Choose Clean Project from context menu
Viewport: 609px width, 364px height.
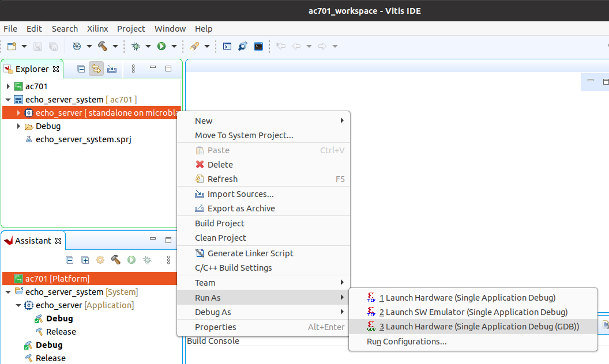pos(264,238)
